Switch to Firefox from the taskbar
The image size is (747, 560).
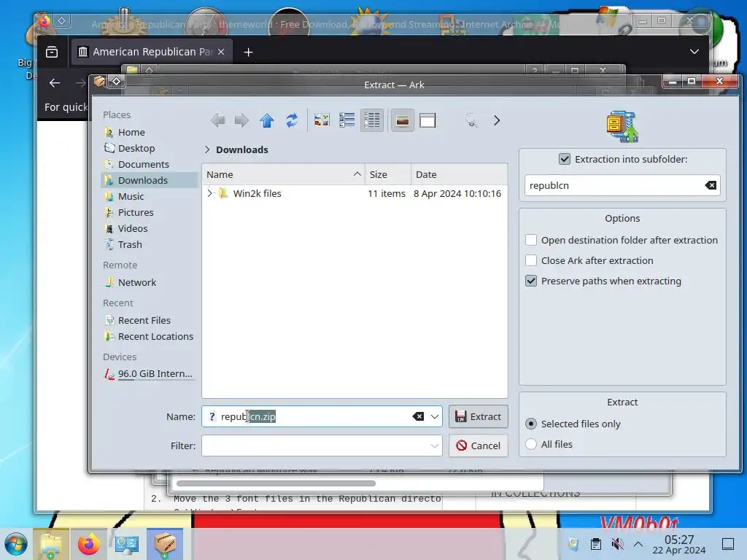point(88,544)
